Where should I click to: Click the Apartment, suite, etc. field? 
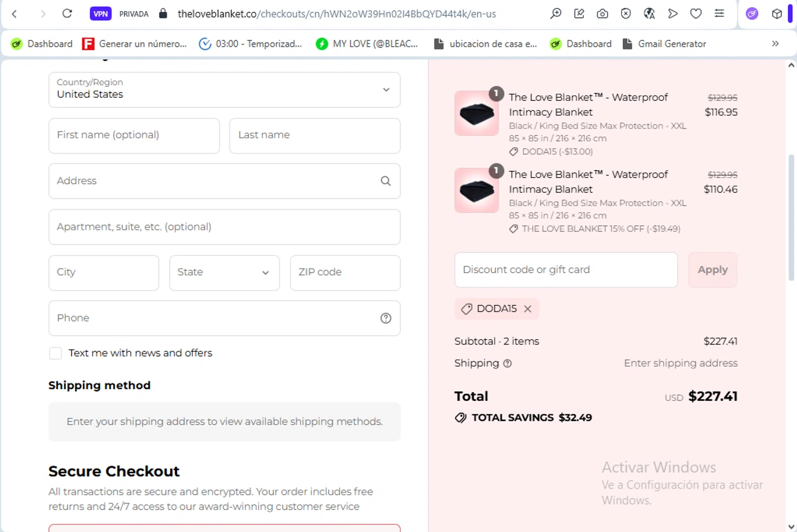[x=224, y=227]
